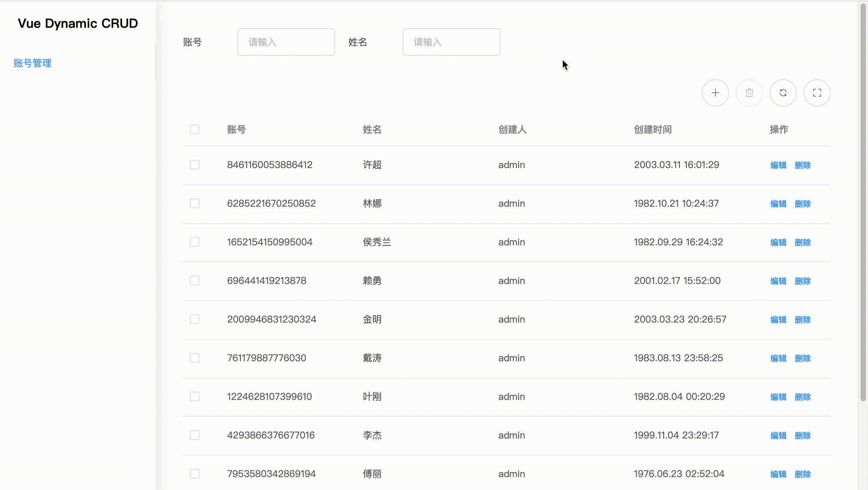This screenshot has height=490, width=868.
Task: Select checkbox for row 许超
Action: (x=195, y=165)
